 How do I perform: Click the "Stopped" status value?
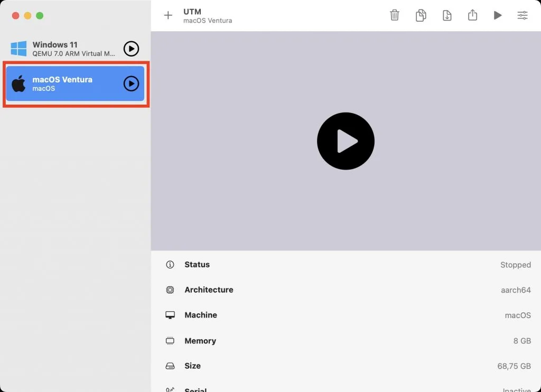click(x=516, y=265)
